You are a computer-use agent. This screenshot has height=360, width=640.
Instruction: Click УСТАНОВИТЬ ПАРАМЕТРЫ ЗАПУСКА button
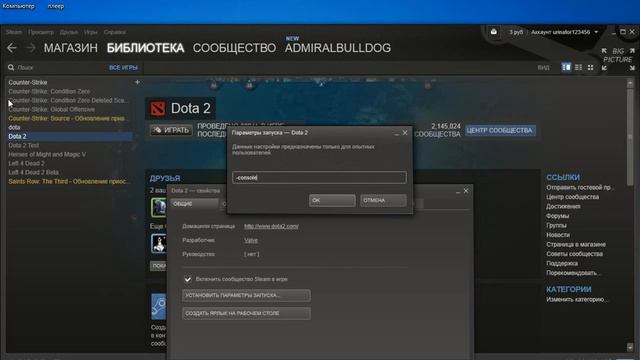[246, 295]
